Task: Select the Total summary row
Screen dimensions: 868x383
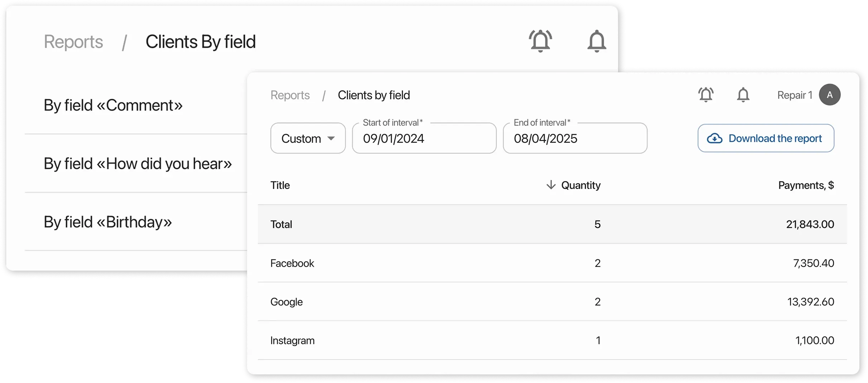Action: tap(282, 224)
